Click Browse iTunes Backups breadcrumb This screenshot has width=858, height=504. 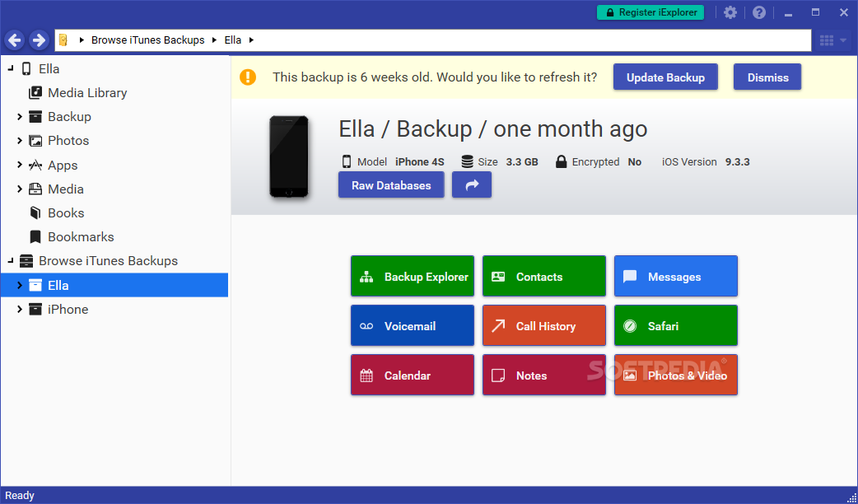(x=147, y=40)
